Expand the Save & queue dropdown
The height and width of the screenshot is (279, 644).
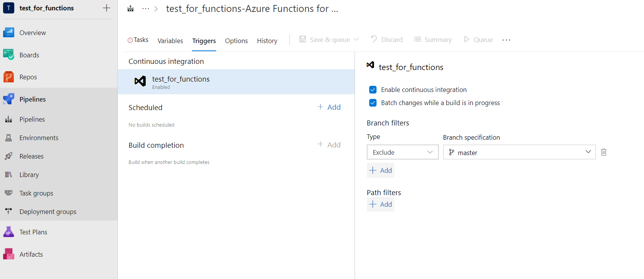[x=356, y=39]
